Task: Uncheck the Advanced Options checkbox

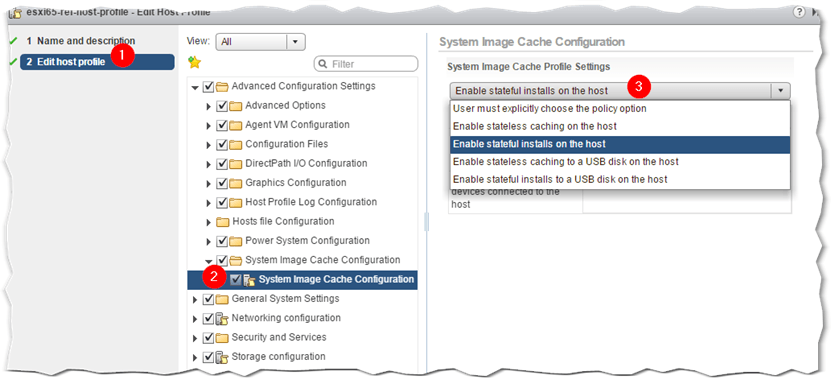Action: (223, 106)
